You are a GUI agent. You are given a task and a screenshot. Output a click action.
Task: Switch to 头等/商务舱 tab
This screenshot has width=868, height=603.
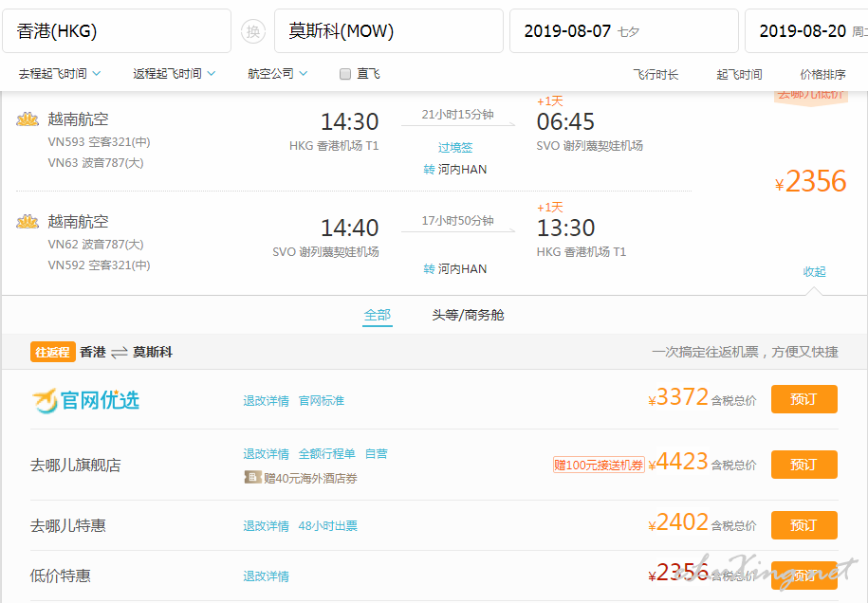tap(468, 315)
